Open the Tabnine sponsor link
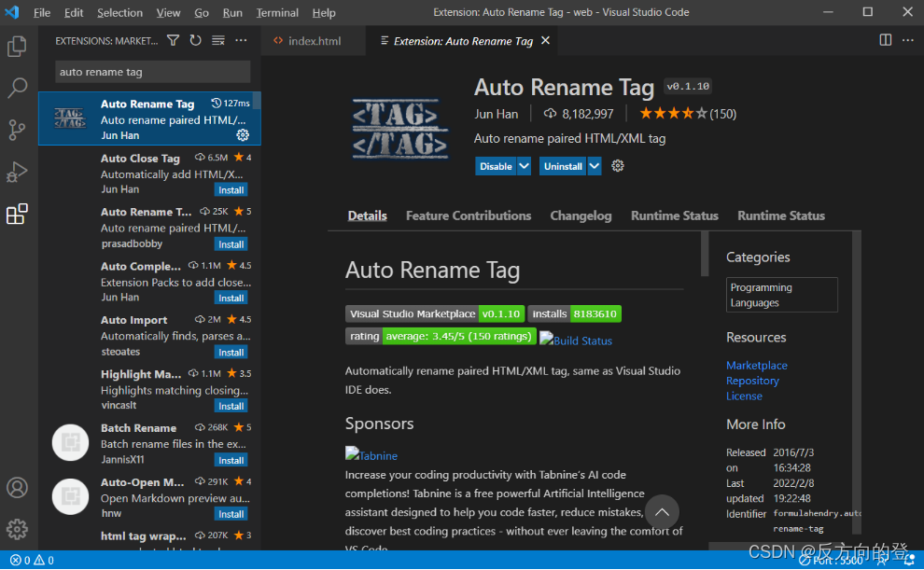This screenshot has height=570, width=924. (371, 454)
